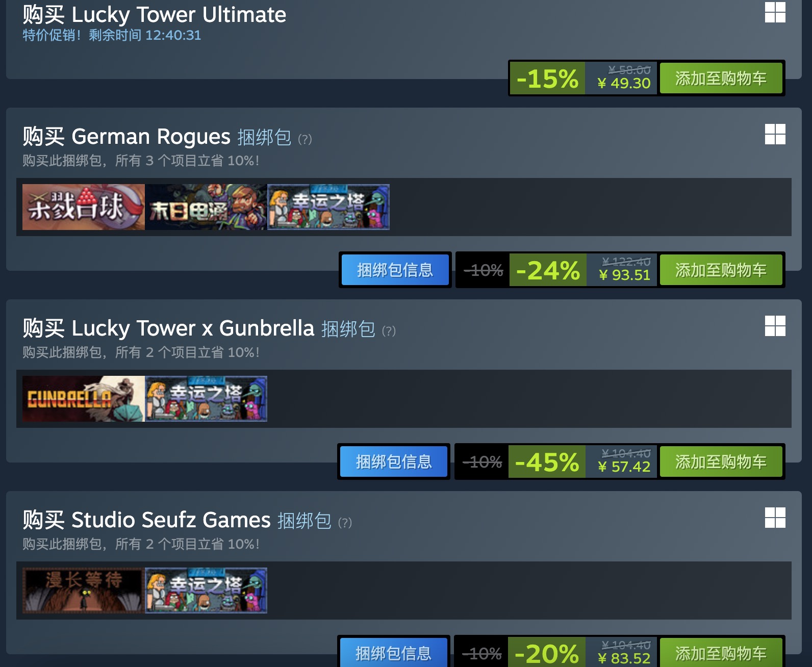Open bundle info for German Rogues
The image size is (812, 667).
point(395,270)
